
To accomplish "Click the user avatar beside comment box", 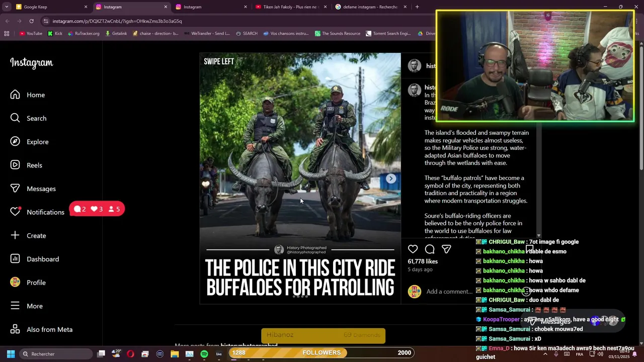I will click(x=414, y=292).
